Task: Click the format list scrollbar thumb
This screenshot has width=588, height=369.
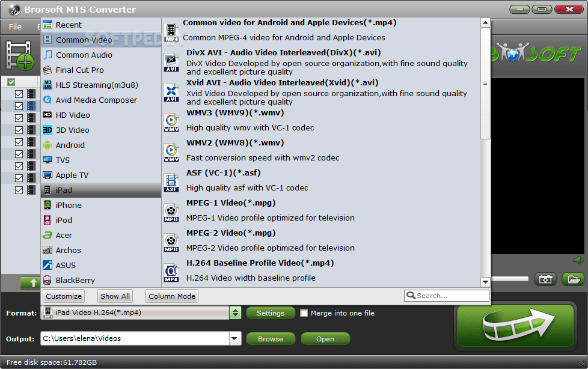Action: [485, 84]
